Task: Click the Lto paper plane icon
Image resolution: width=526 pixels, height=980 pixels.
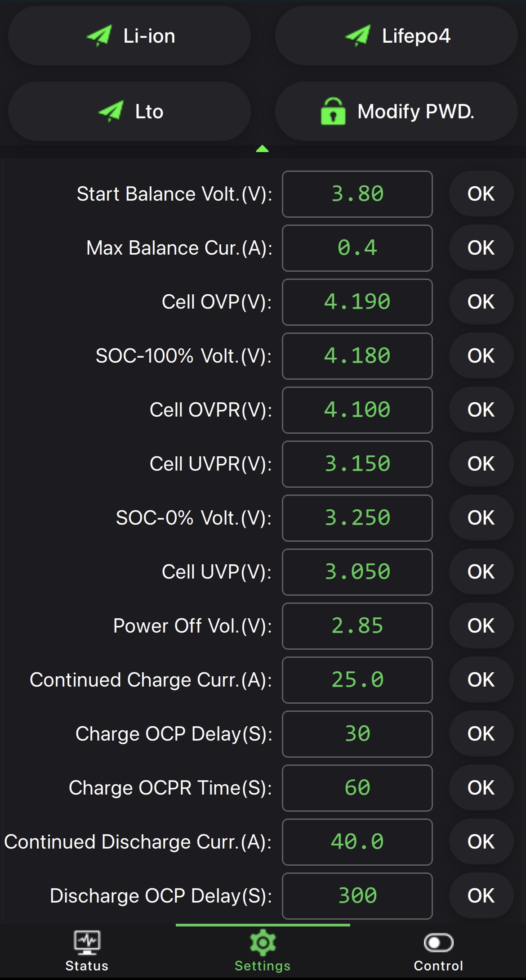Action: click(x=111, y=112)
